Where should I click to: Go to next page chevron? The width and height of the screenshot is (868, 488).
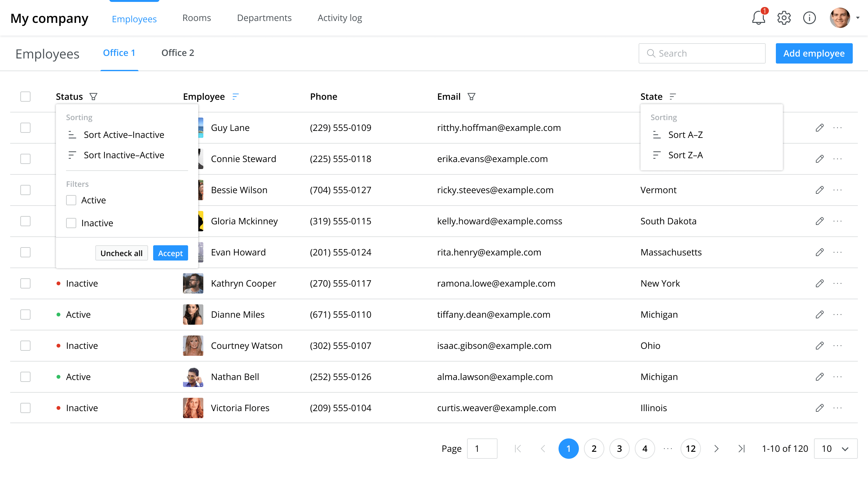(716, 449)
